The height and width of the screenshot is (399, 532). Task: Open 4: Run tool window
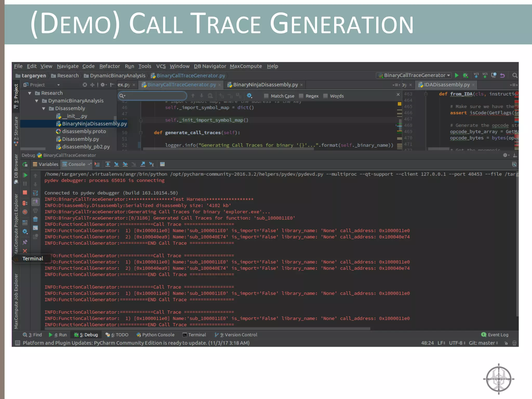[58, 335]
